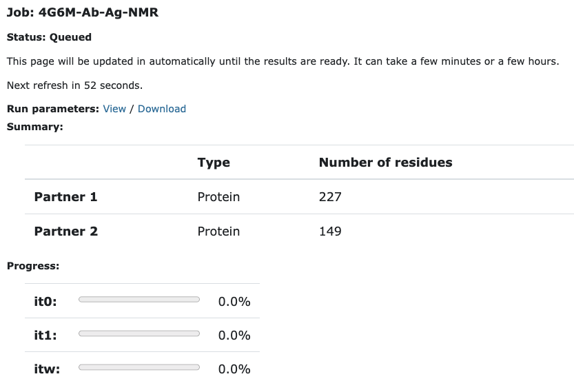The image size is (574, 392).
Task: Select the Partner 2 row label
Action: click(66, 231)
